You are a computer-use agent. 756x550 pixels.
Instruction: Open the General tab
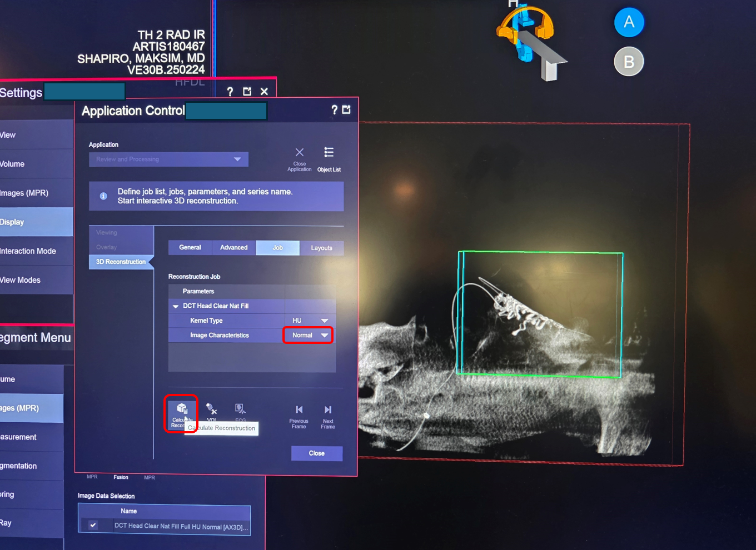point(190,248)
